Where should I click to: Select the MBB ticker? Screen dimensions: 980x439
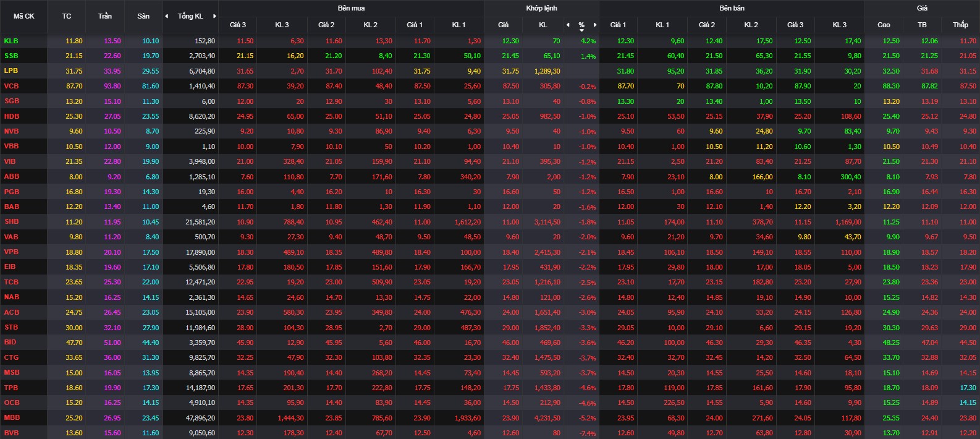tap(12, 417)
